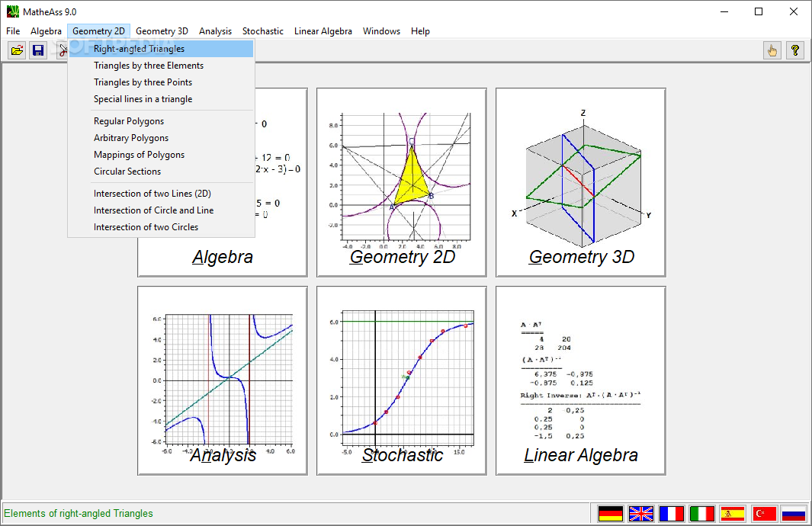Image resolution: width=812 pixels, height=526 pixels.
Task: Select Mappings of Polygons
Action: [161, 155]
